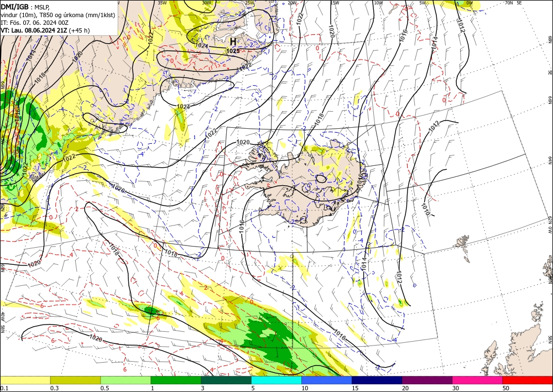Click the '1025' pressure value below the H
553x392 pixels.
(x=233, y=51)
